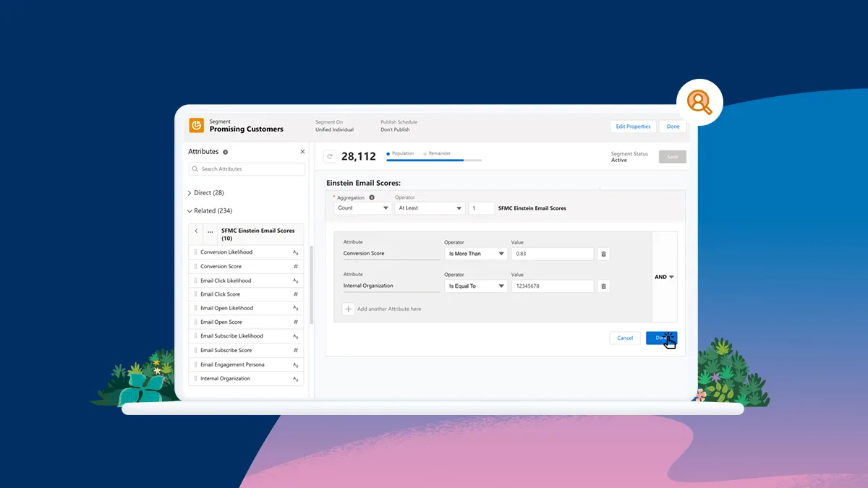
Task: Click Edit Properties
Action: 633,126
